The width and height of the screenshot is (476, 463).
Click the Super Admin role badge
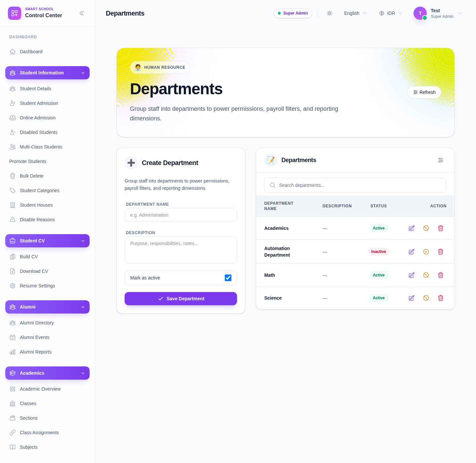pyautogui.click(x=293, y=13)
